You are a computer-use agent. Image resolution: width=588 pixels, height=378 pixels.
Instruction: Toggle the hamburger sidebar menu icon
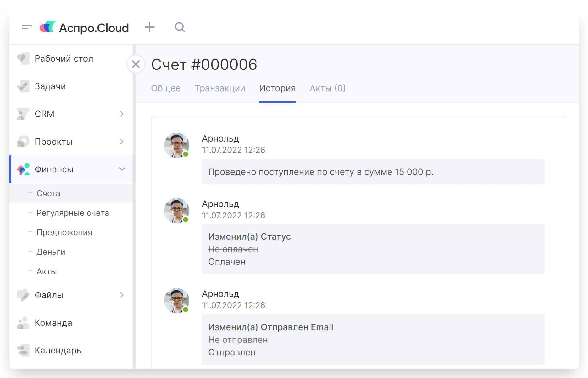click(x=27, y=27)
